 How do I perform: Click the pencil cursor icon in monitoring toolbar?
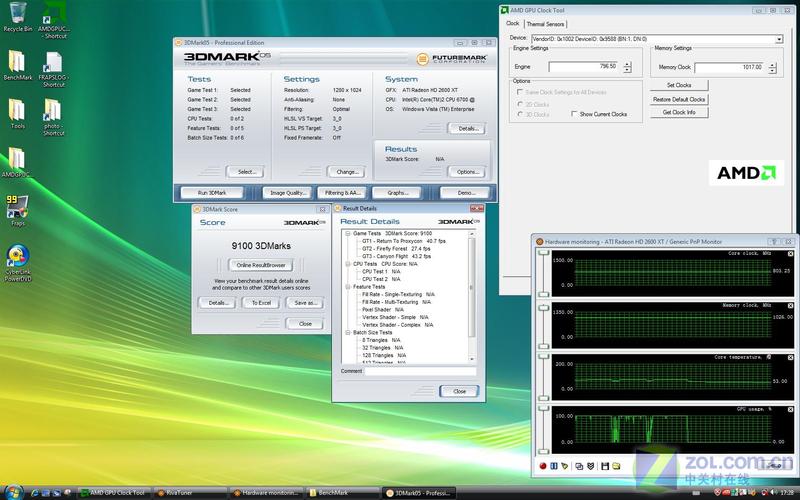(564, 466)
